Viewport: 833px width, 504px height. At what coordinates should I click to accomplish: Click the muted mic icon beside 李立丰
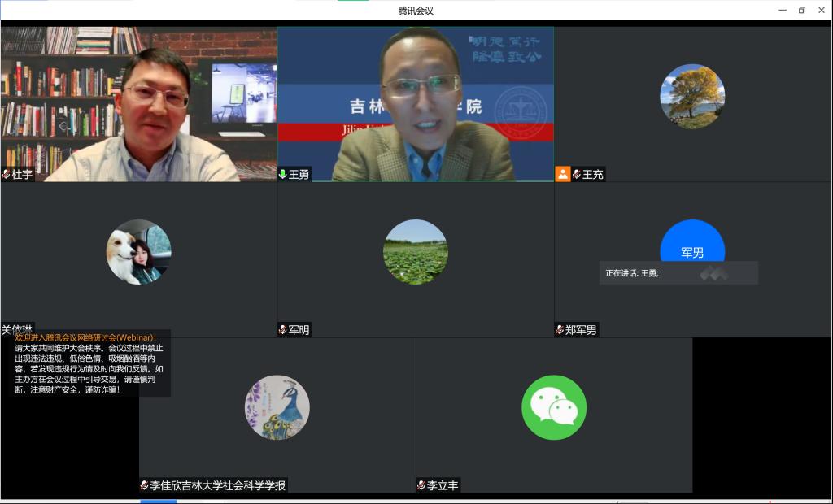point(422,485)
